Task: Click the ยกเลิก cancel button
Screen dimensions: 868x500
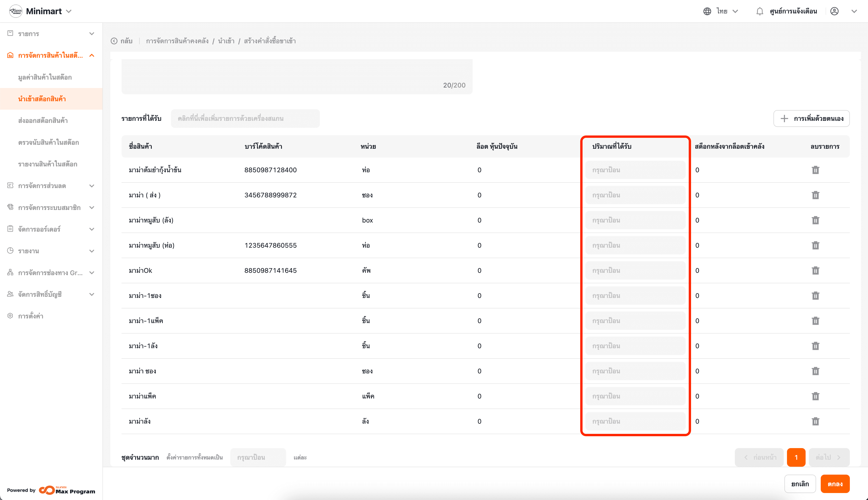Action: (x=800, y=484)
